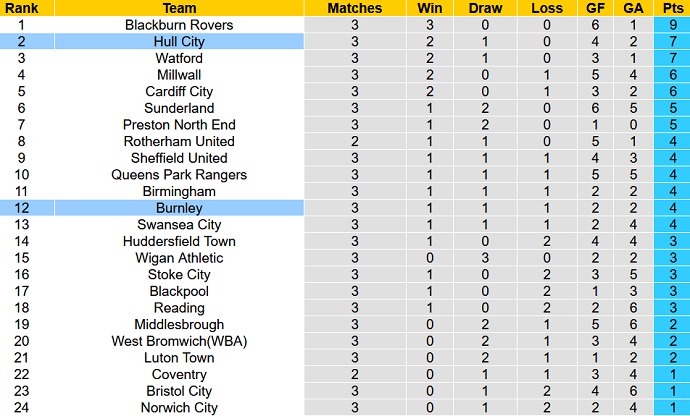Image resolution: width=690 pixels, height=416 pixels.
Task: Select the Draw column header
Action: point(486,8)
